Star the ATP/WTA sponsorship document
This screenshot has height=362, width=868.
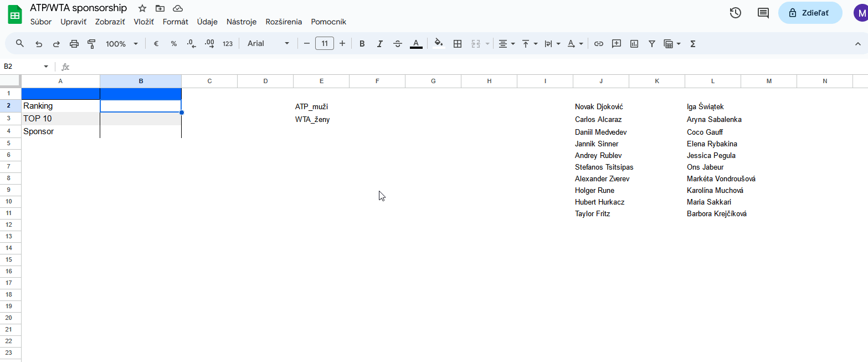coord(142,8)
